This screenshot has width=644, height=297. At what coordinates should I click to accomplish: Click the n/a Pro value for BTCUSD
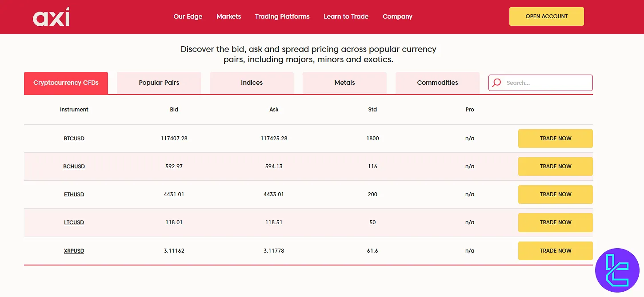coord(470,139)
